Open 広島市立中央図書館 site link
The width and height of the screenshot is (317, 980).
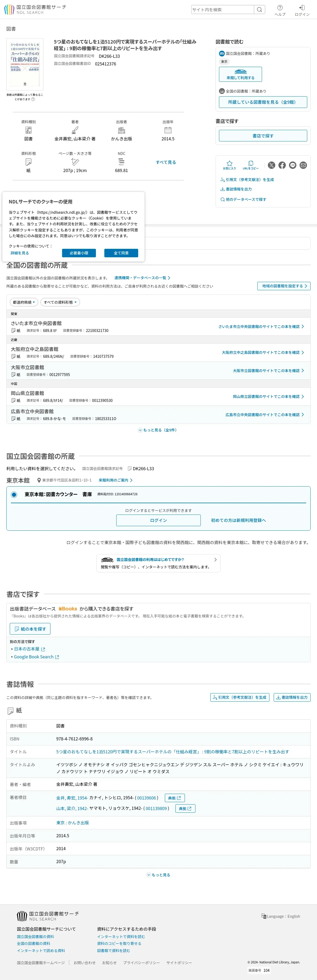(265, 415)
